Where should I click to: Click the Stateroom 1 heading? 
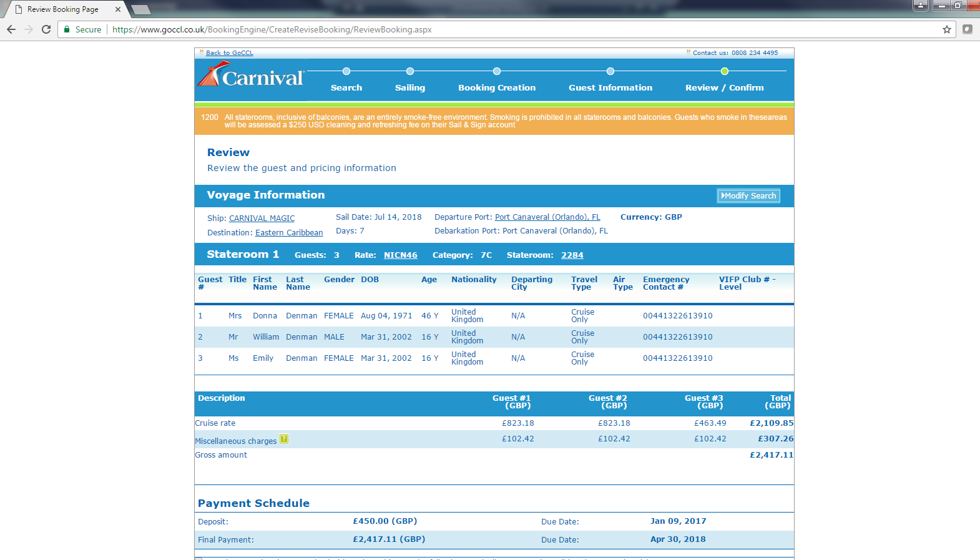click(243, 254)
